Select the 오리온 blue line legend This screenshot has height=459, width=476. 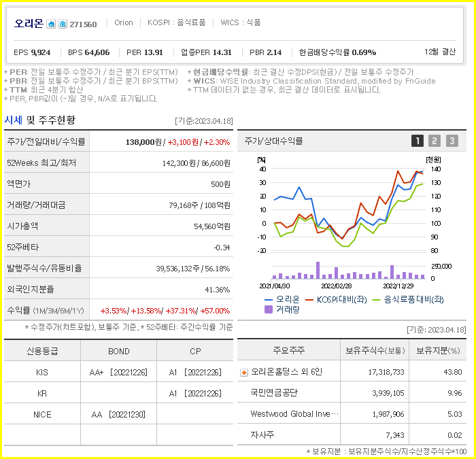[282, 300]
